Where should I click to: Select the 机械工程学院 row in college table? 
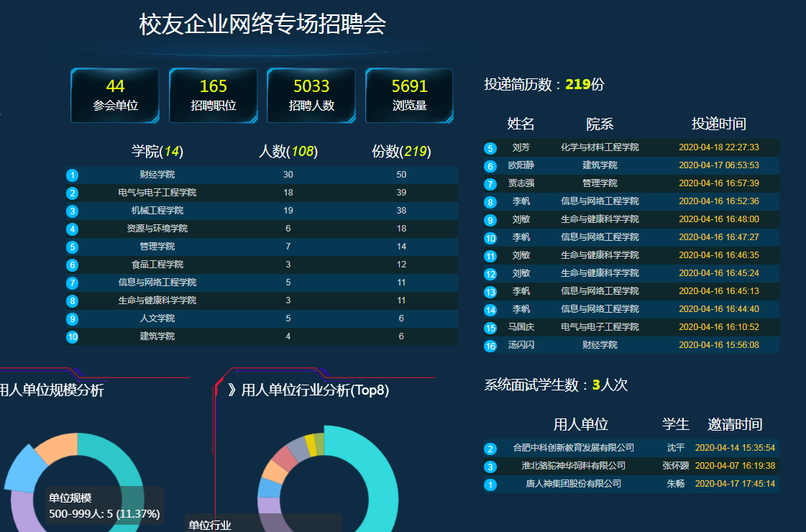[x=157, y=211]
